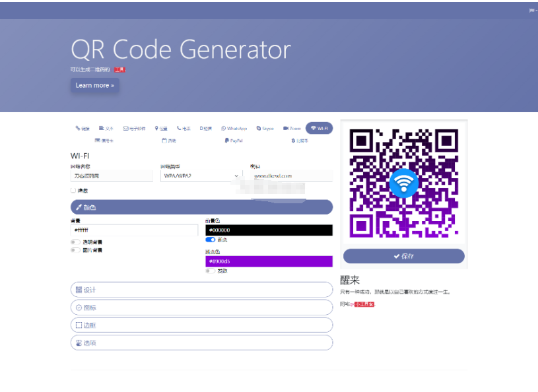The height and width of the screenshot is (392, 538).
Task: Click the phone call QR type icon
Action: pyautogui.click(x=179, y=129)
